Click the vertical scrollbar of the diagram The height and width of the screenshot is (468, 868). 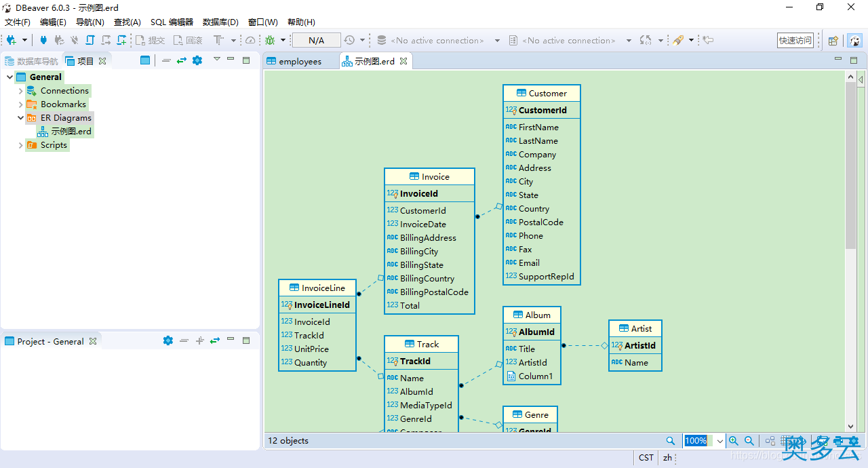[x=851, y=165]
